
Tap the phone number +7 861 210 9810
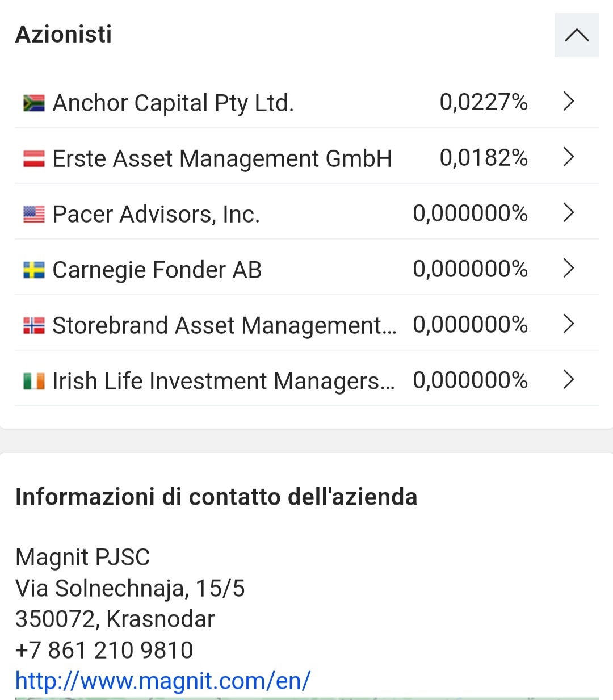[x=104, y=650]
